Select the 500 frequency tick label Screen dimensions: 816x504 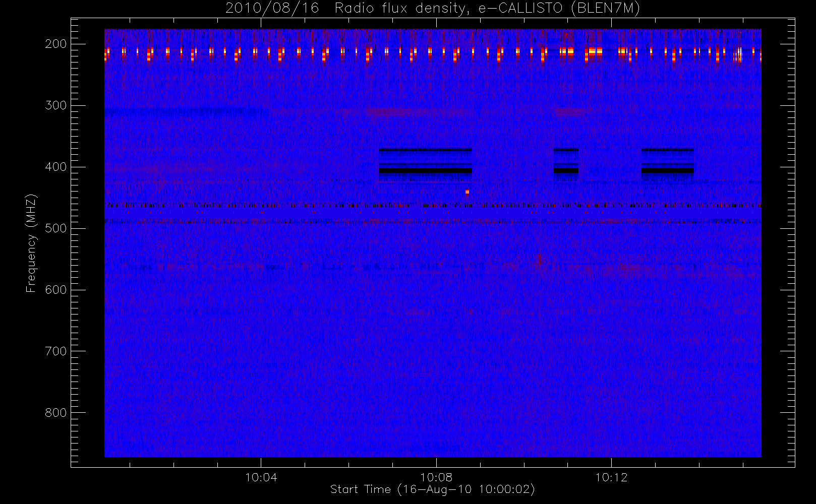pos(56,228)
